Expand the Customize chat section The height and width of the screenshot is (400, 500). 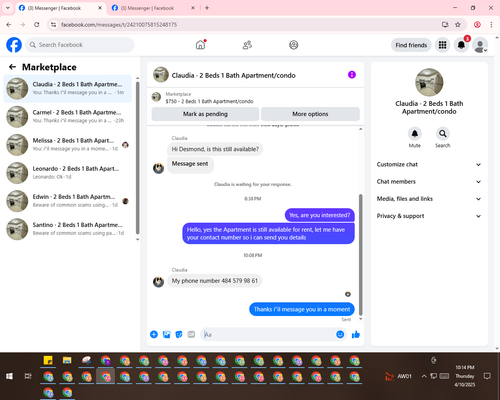click(429, 164)
